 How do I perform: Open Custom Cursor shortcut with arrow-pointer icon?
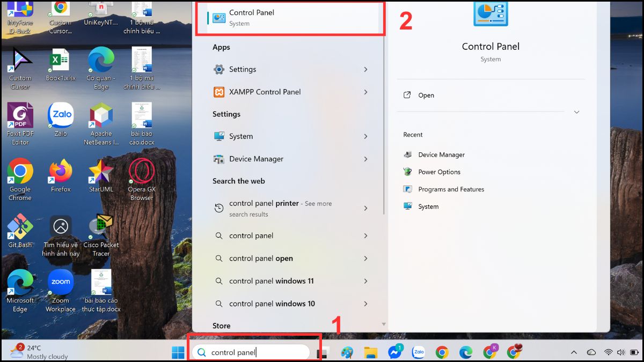20,68
